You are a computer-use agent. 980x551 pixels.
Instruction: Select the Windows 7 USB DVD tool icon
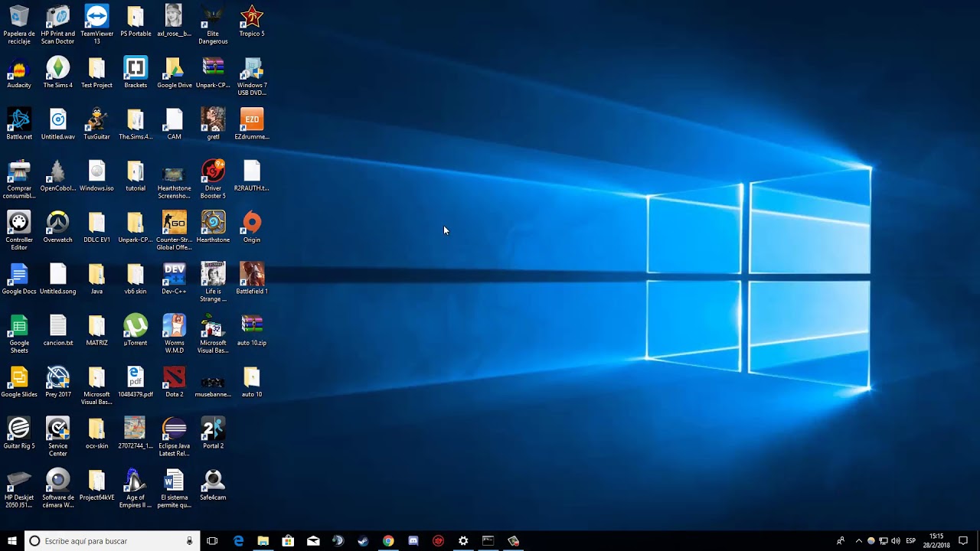(252, 77)
